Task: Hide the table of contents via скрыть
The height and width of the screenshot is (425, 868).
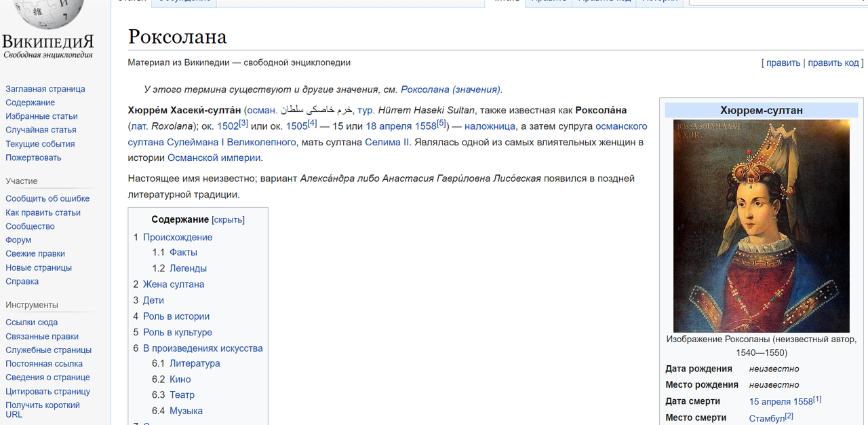Action: (228, 220)
